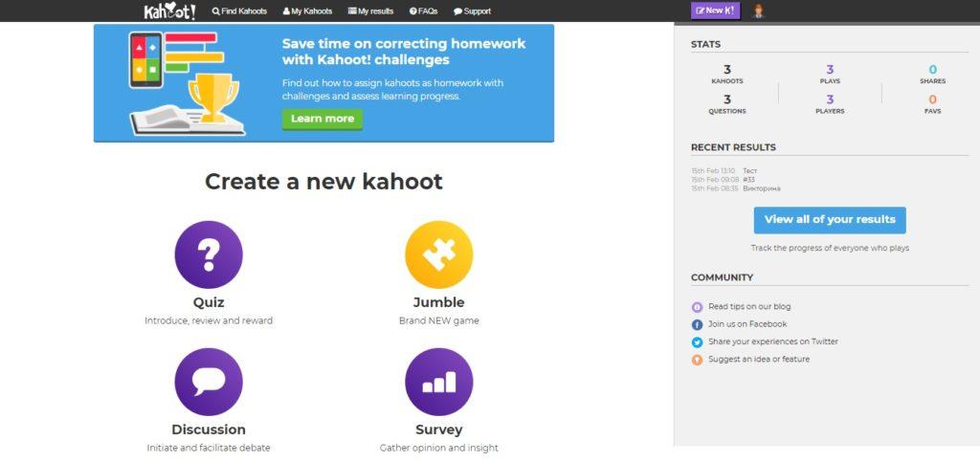
Task: Click 'Track the progress of everyone who plays' text
Action: coord(830,248)
